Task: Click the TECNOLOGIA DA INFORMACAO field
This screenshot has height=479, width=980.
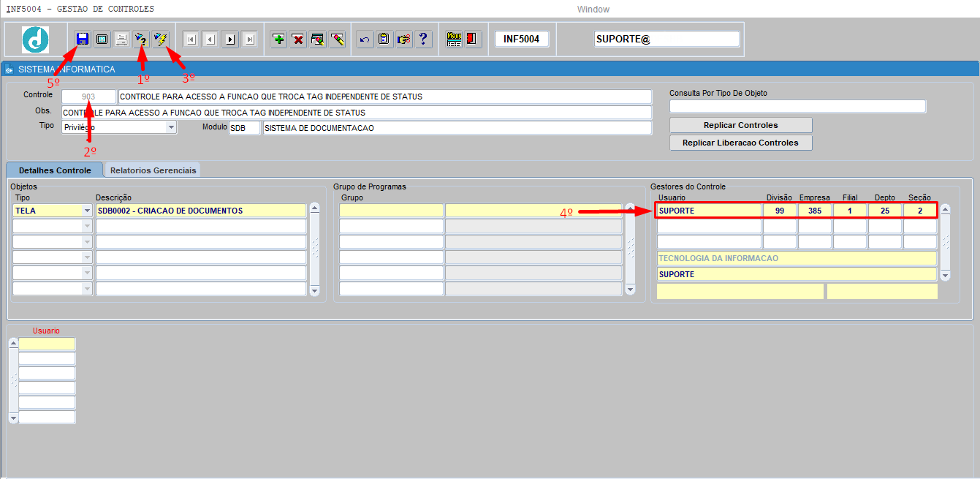Action: tap(797, 258)
